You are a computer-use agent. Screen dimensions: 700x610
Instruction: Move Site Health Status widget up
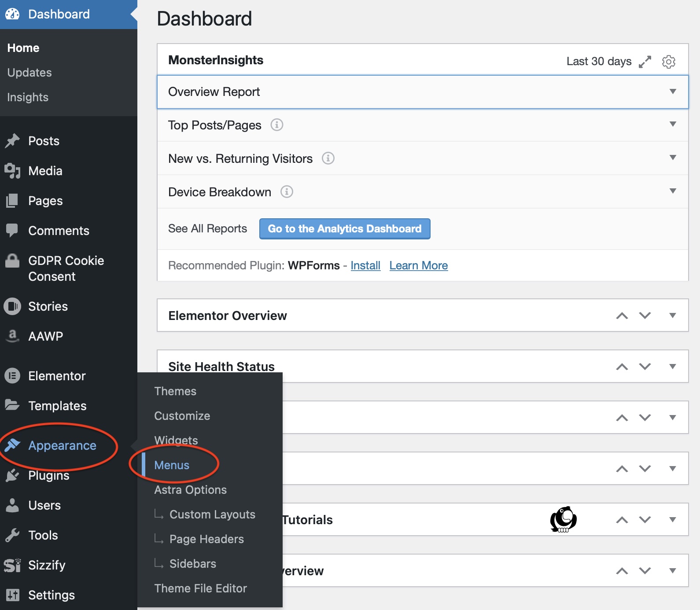(622, 367)
